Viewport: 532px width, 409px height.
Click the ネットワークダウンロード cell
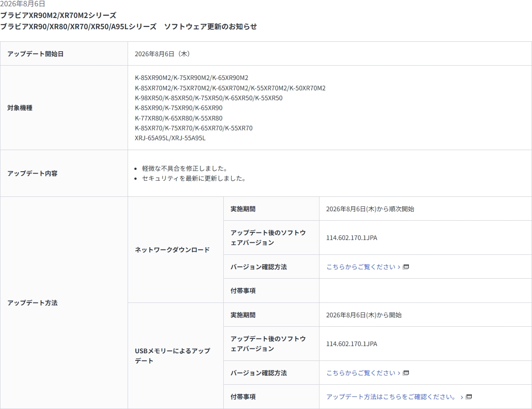(173, 250)
